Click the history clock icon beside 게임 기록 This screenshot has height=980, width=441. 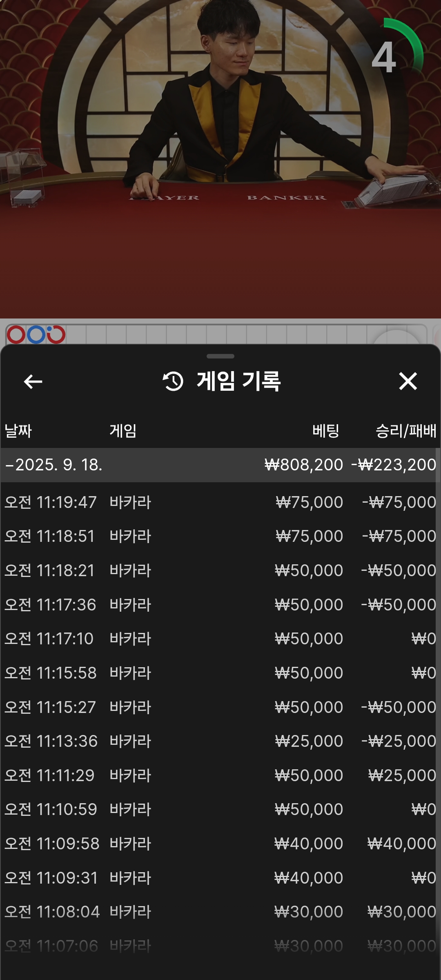coord(173,381)
